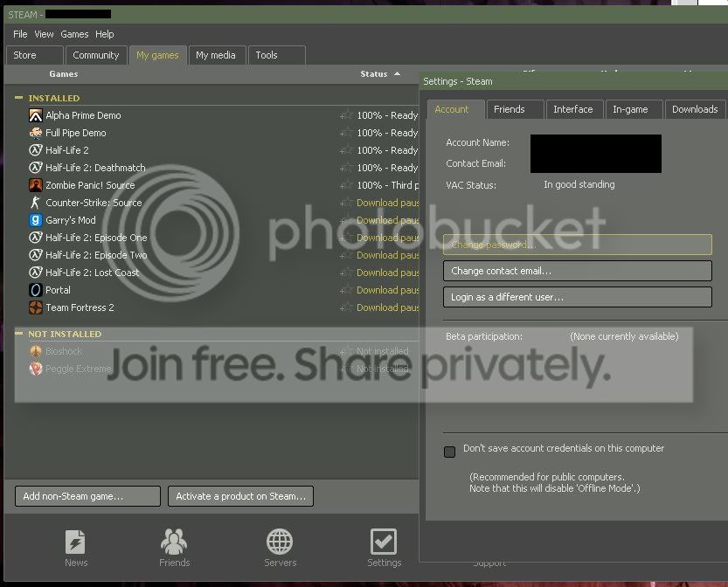This screenshot has height=587, width=728.
Task: Click Login as a different user
Action: [577, 297]
